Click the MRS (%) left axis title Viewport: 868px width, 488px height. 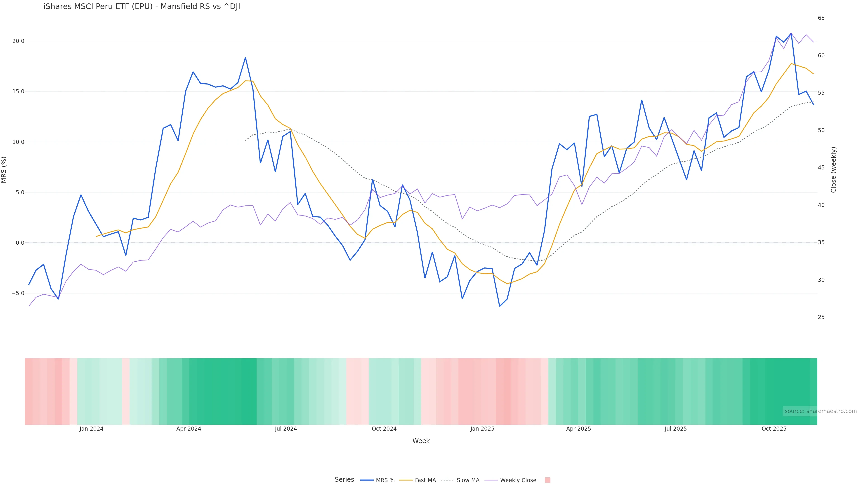click(x=4, y=170)
